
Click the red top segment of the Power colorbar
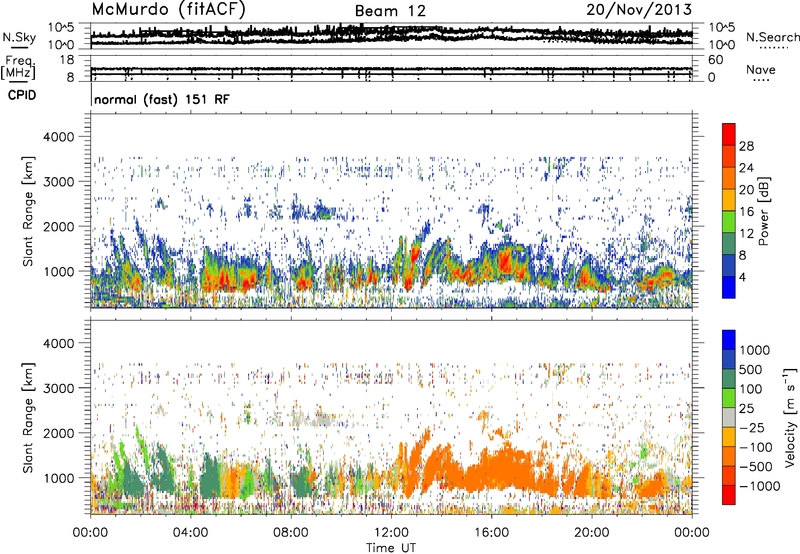coord(729,134)
